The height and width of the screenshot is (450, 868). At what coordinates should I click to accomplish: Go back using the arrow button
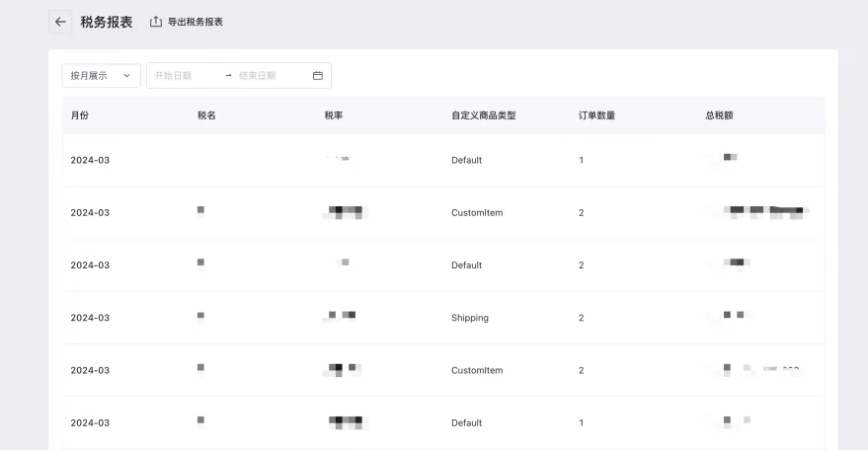point(60,22)
